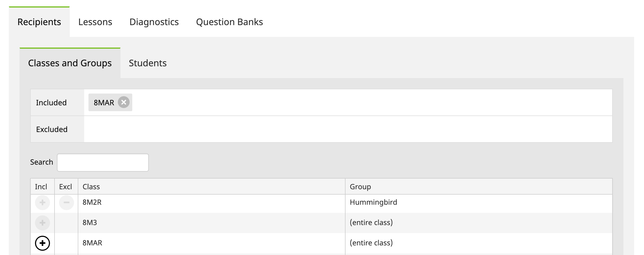Open the Diagnostics tab
The image size is (644, 255).
(154, 22)
